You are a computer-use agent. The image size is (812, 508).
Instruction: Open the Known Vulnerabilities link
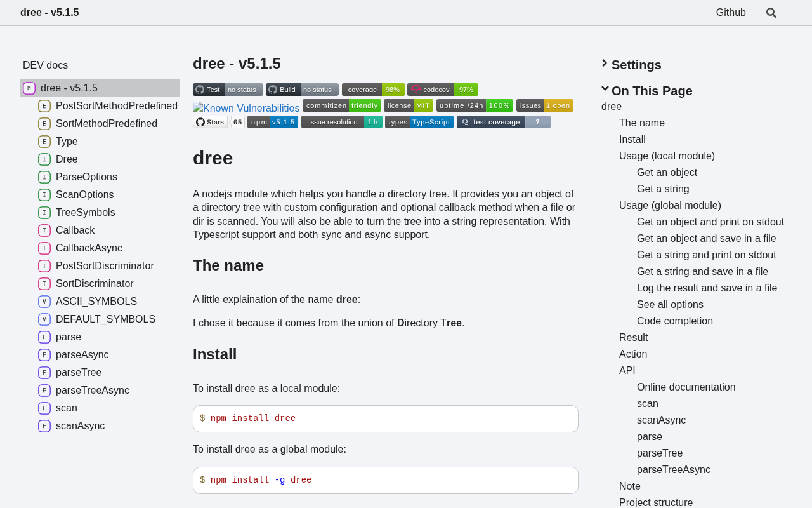pos(246,109)
